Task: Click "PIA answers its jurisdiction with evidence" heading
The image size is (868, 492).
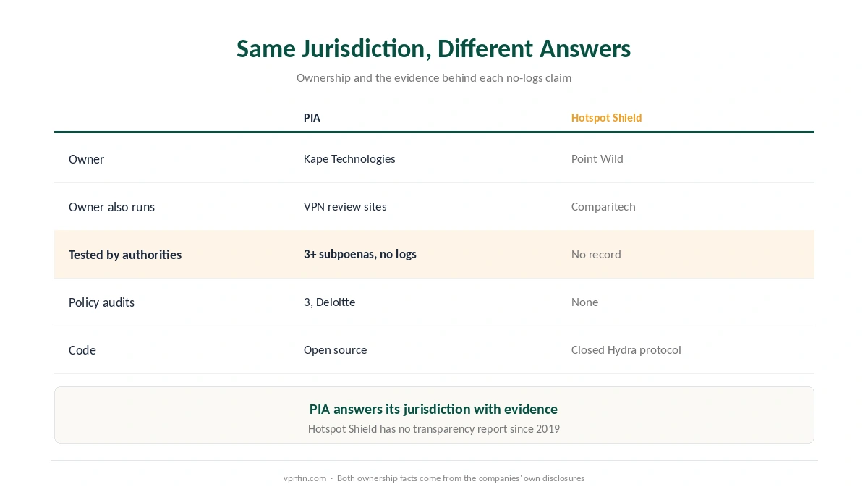Action: pos(433,410)
